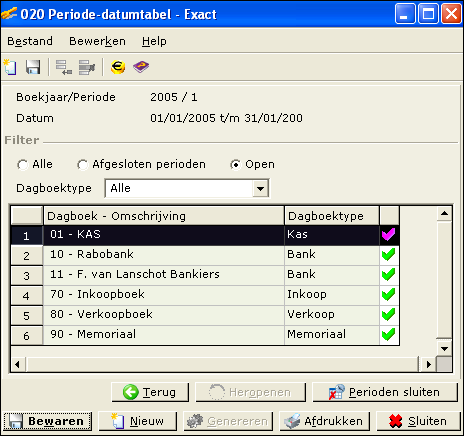Viewport: 464px width, 436px height.
Task: Select the Alle radio button
Action: [x=22, y=164]
